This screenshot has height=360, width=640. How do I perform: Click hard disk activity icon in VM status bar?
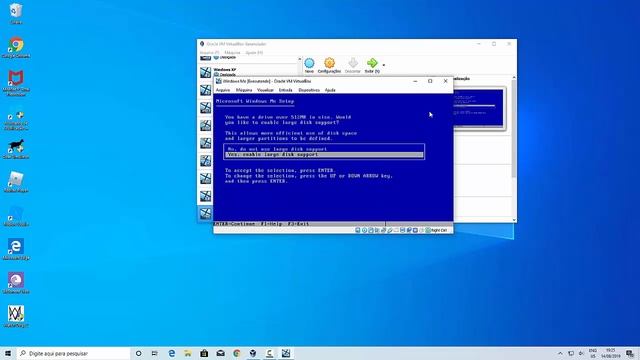point(358,230)
